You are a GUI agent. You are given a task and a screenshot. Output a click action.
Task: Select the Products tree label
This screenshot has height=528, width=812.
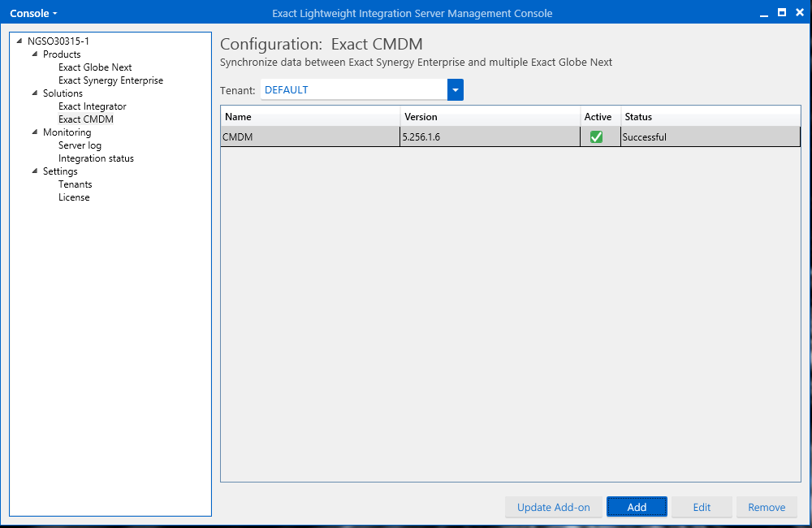click(x=62, y=54)
